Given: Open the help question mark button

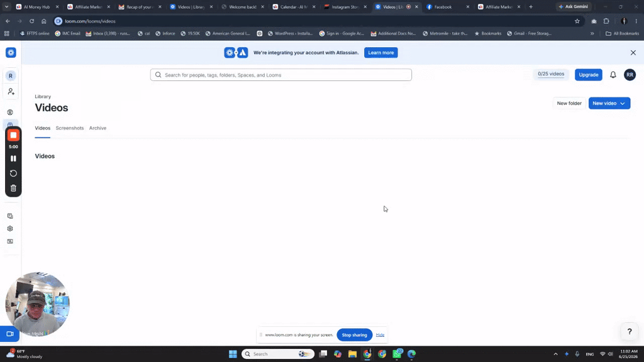Looking at the screenshot, I should click(x=629, y=332).
